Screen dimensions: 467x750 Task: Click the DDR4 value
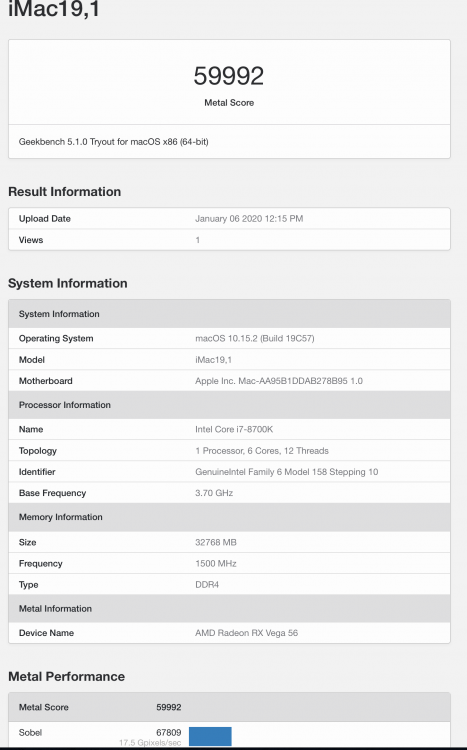coord(207,585)
